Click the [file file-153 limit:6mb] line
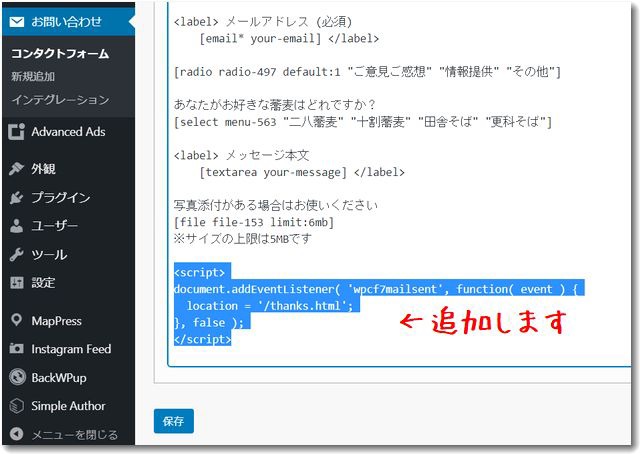This screenshot has width=640, height=454. tap(254, 222)
